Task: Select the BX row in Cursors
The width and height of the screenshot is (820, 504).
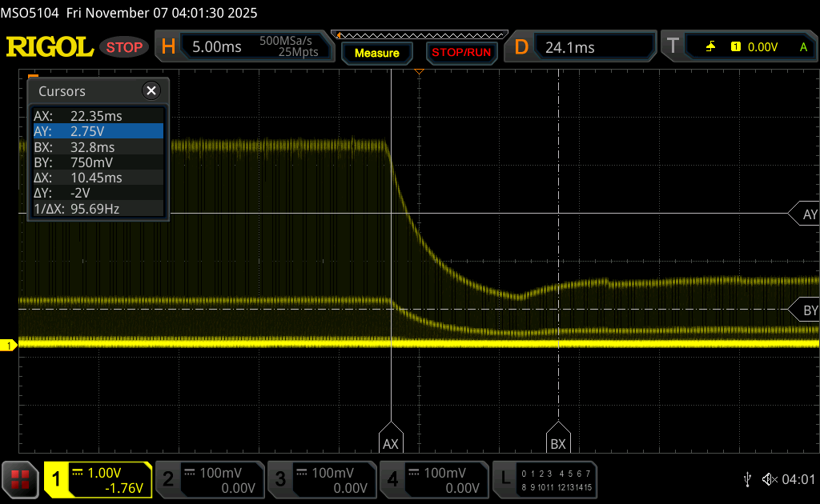Action: coord(97,147)
